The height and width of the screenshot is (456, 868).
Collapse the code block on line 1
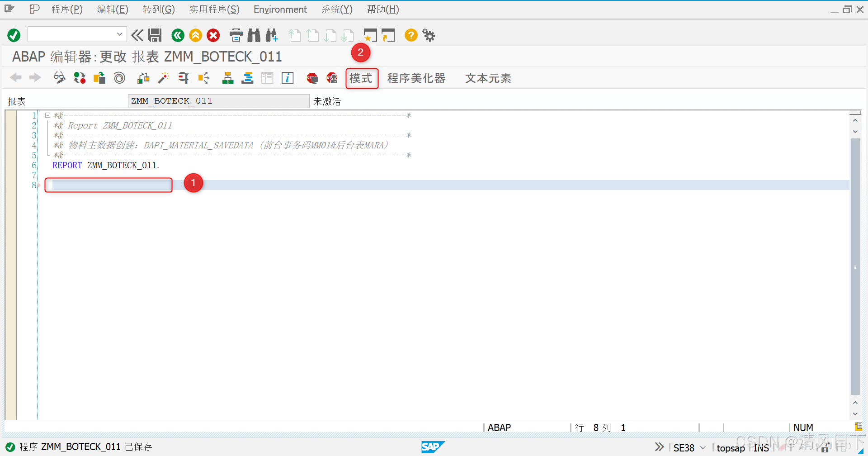tap(47, 115)
